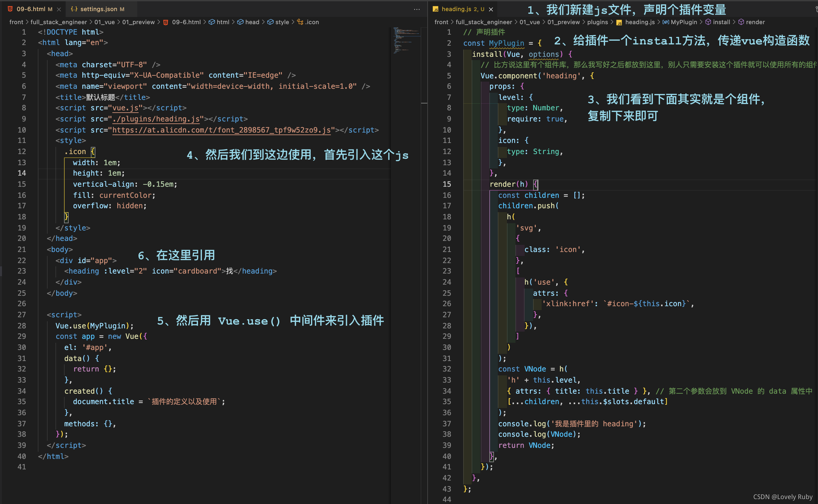Open the at.alicdn.com font script URL
The image size is (818, 504).
(x=221, y=130)
